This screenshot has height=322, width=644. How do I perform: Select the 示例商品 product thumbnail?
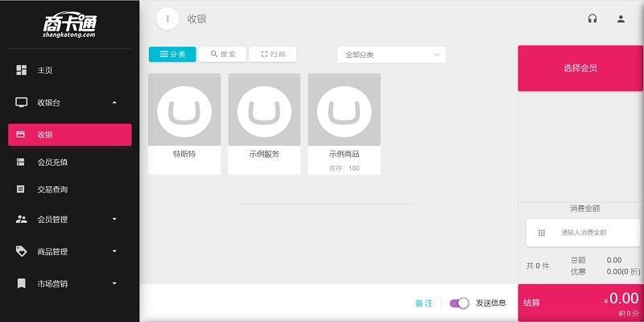click(345, 109)
